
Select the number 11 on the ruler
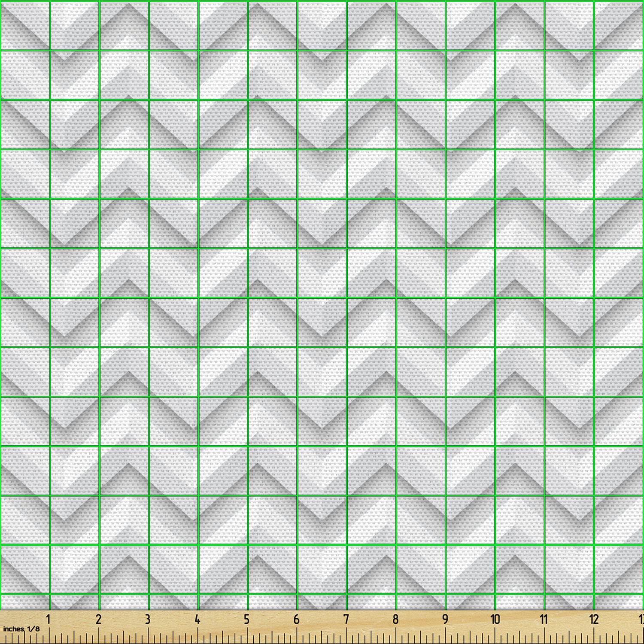coord(544,619)
